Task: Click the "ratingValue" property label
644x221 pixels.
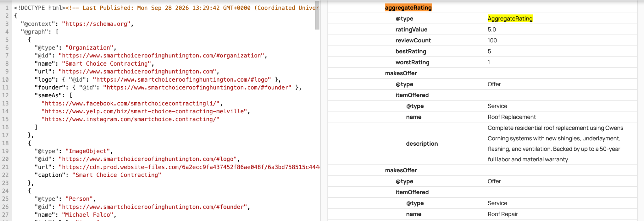Action: (411, 30)
